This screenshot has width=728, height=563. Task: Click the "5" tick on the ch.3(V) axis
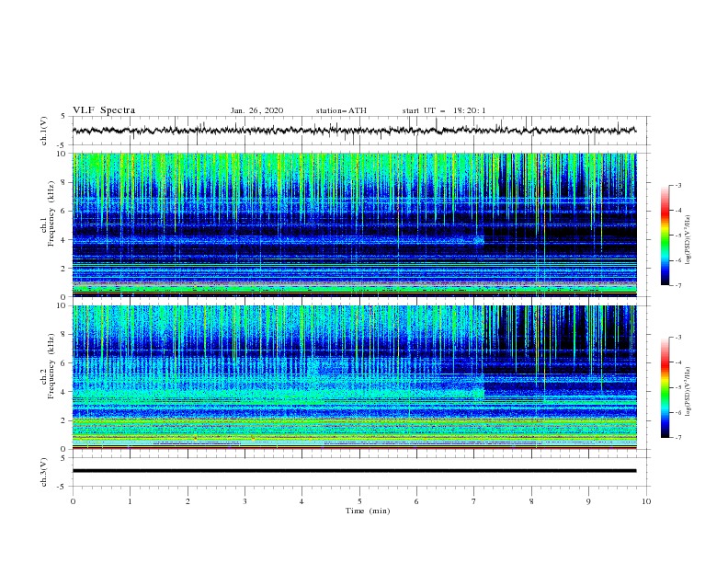(63, 457)
